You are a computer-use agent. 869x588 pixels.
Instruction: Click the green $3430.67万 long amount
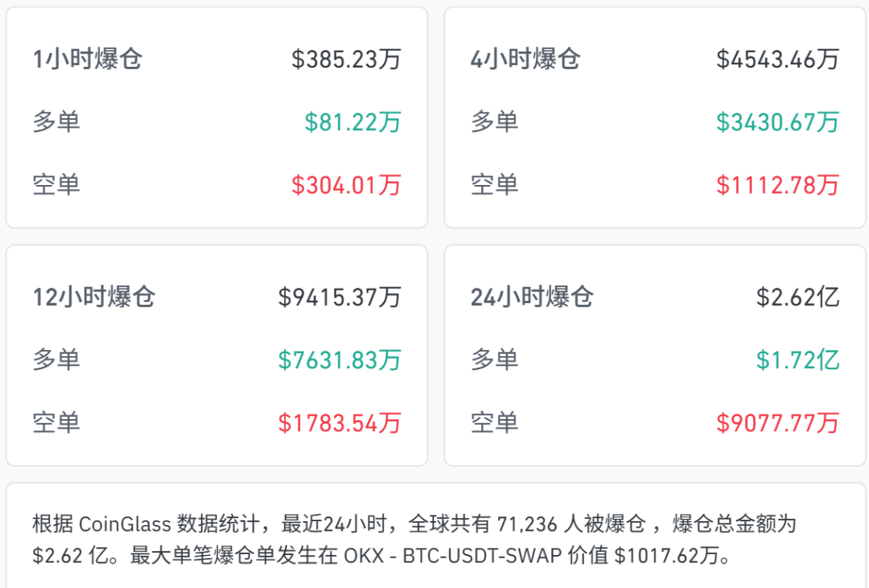pyautogui.click(x=777, y=122)
